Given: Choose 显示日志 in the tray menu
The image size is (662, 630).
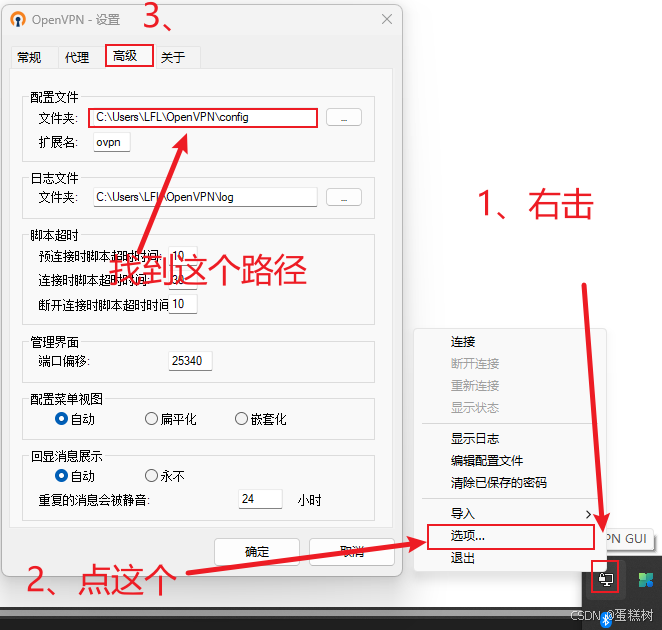Looking at the screenshot, I should coord(510,438).
